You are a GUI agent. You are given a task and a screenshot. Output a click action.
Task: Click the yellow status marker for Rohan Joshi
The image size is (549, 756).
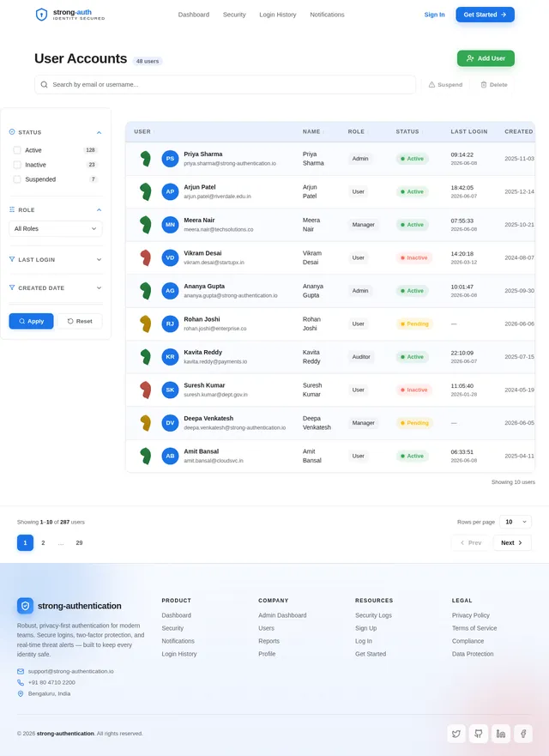[x=146, y=324]
